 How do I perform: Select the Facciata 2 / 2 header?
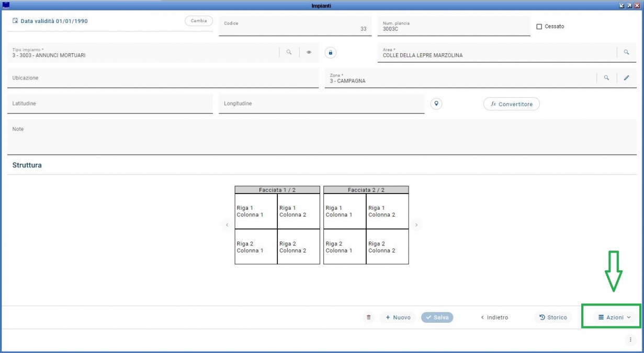[x=366, y=190]
